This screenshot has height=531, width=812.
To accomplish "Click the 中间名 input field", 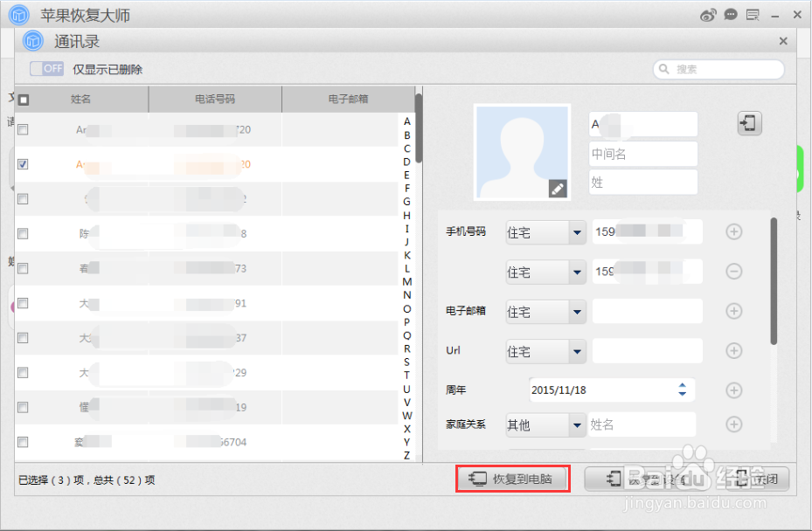I will tap(643, 154).
